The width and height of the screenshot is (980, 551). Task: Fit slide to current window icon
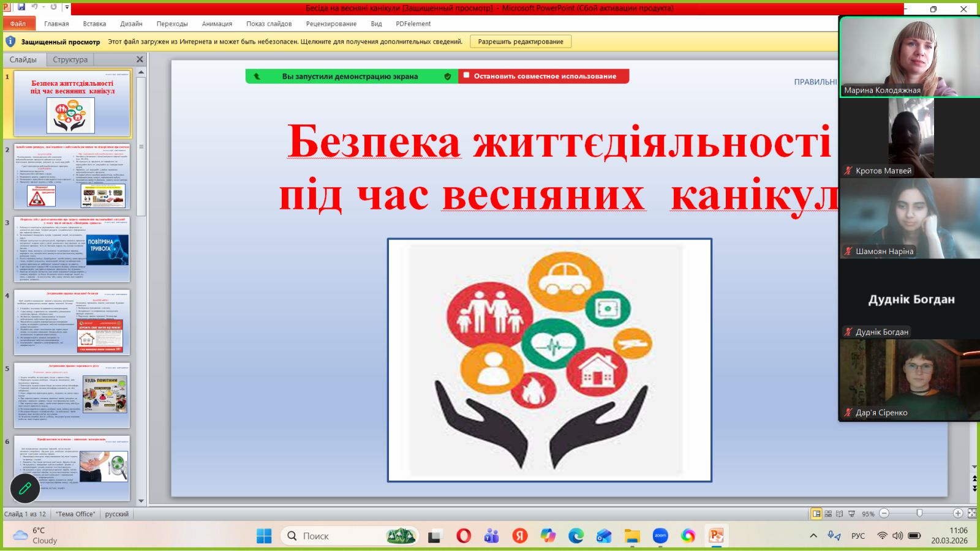(971, 514)
